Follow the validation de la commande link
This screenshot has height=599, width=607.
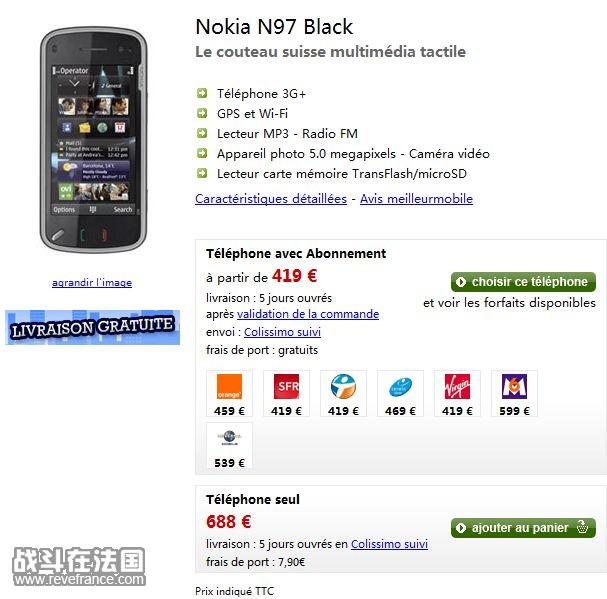point(308,314)
